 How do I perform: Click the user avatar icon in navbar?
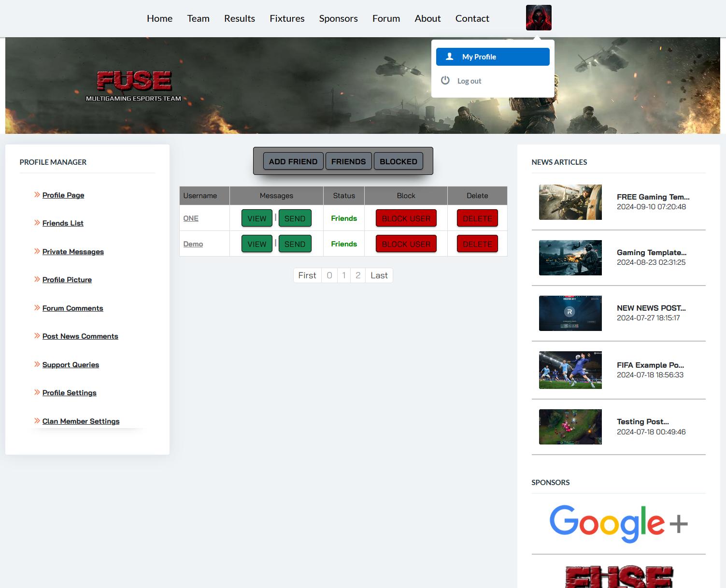(x=539, y=18)
